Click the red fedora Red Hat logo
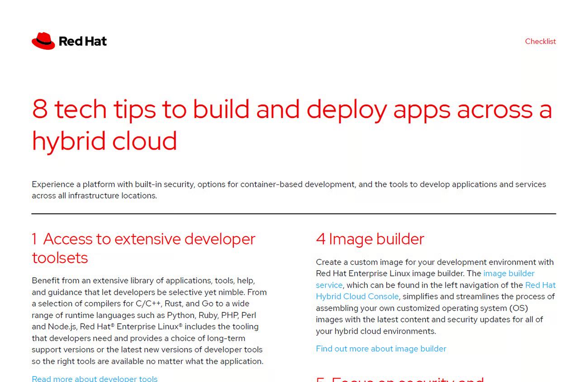This screenshot has width=588, height=382. click(43, 41)
